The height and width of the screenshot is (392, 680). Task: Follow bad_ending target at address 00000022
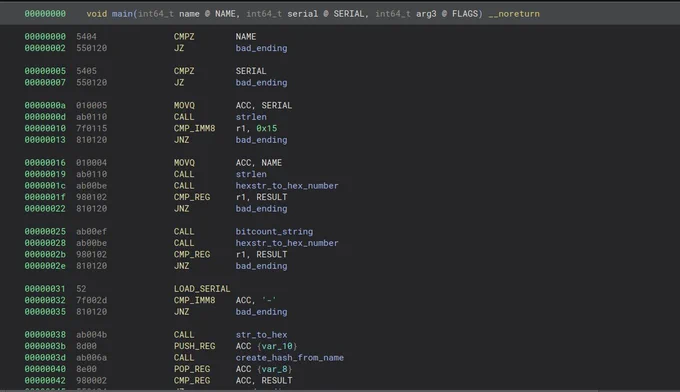pyautogui.click(x=262, y=209)
